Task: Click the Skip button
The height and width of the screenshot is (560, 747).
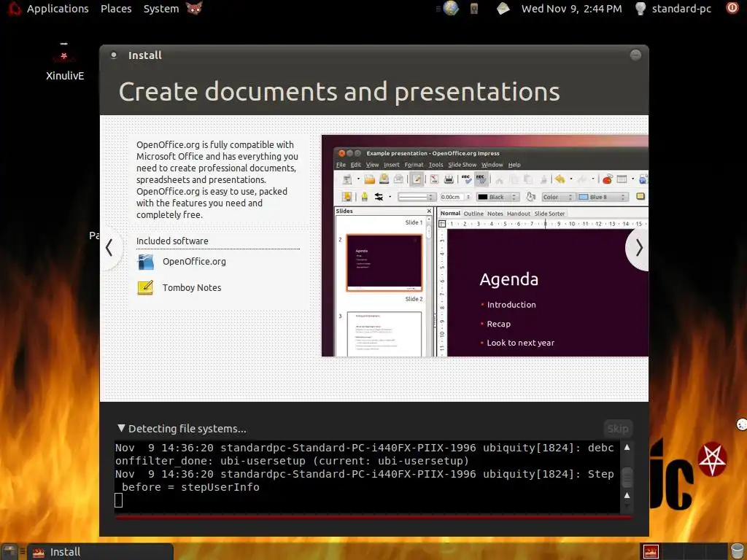Action: 618,429
